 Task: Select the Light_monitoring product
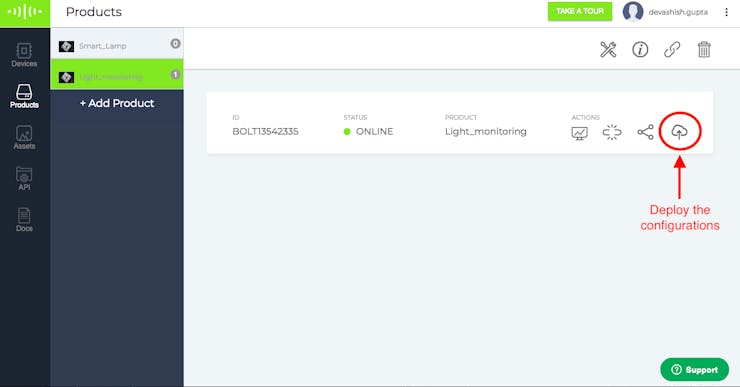tap(117, 75)
